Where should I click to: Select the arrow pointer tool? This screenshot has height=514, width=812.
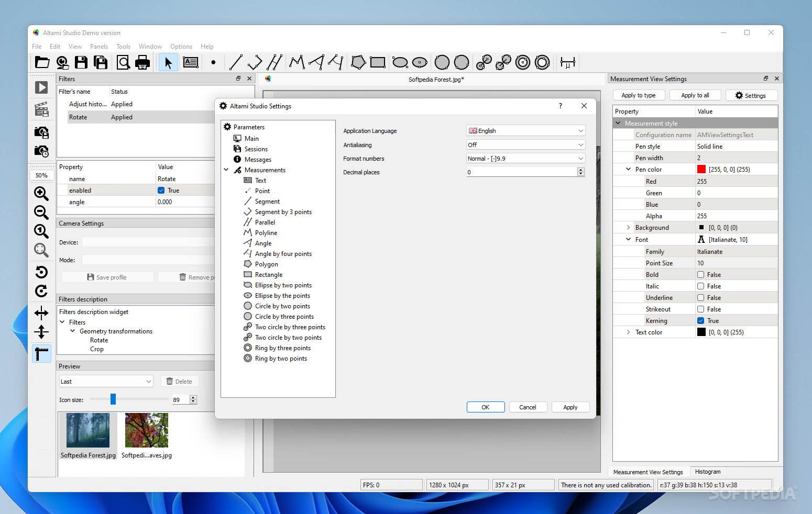(x=168, y=62)
